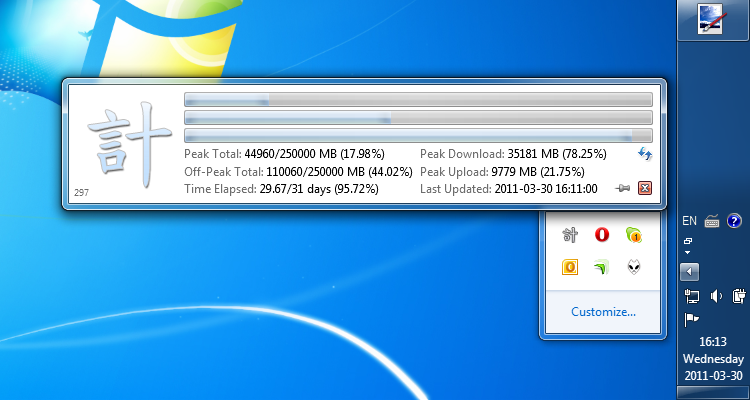Image resolution: width=750 pixels, height=400 pixels.
Task: Open the Customize... notification icons link
Action: pos(603,312)
